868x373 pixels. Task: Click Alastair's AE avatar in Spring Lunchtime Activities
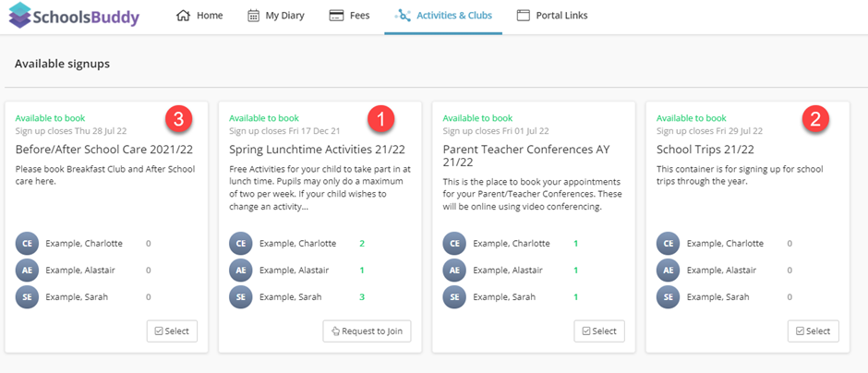[x=240, y=271]
